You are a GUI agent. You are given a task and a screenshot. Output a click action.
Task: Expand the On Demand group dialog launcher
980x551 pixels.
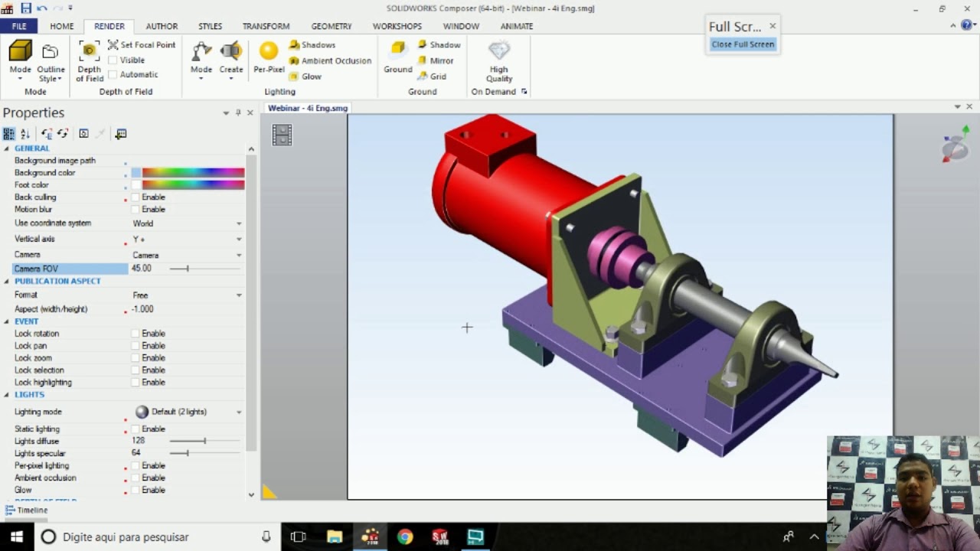[524, 92]
